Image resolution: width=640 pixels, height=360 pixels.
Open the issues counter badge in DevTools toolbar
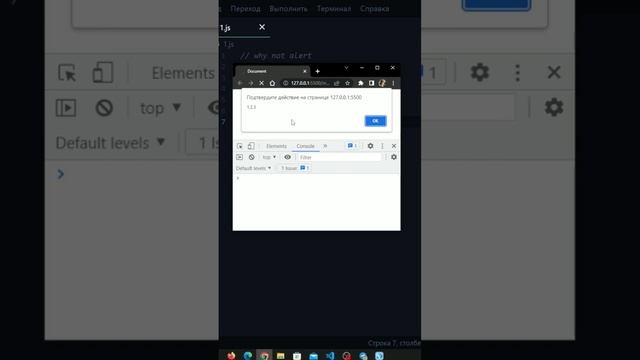352,146
